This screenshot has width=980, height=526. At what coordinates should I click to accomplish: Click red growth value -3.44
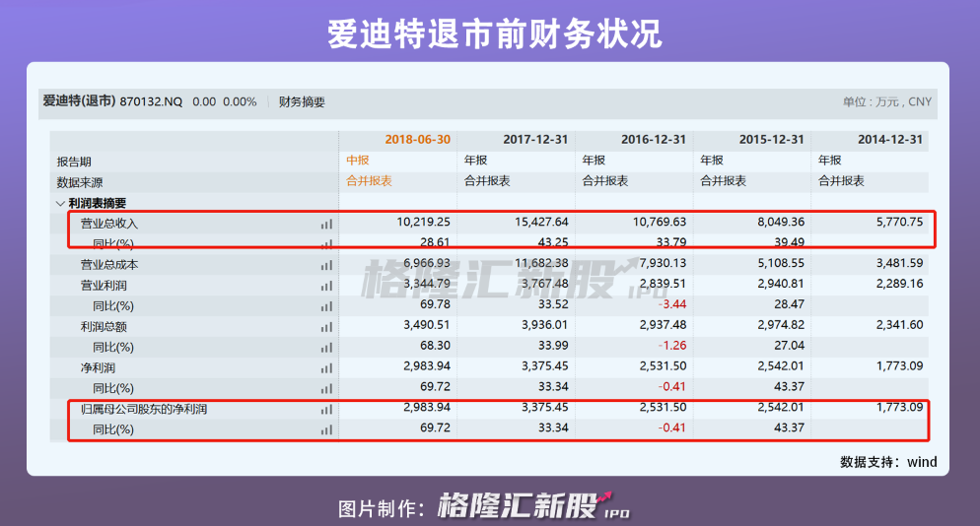[671, 304]
